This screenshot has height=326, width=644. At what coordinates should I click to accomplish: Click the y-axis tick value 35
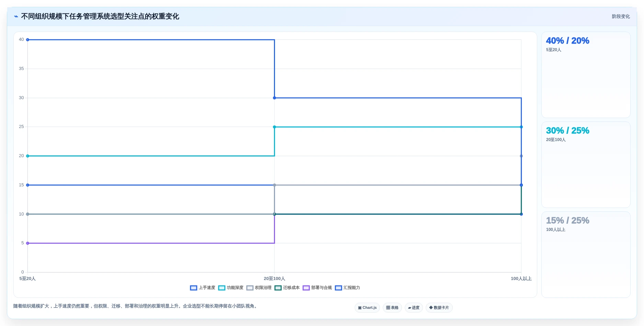21,69
